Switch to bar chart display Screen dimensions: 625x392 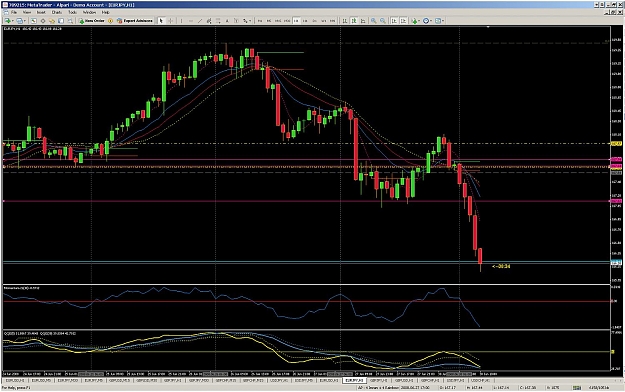point(345,21)
